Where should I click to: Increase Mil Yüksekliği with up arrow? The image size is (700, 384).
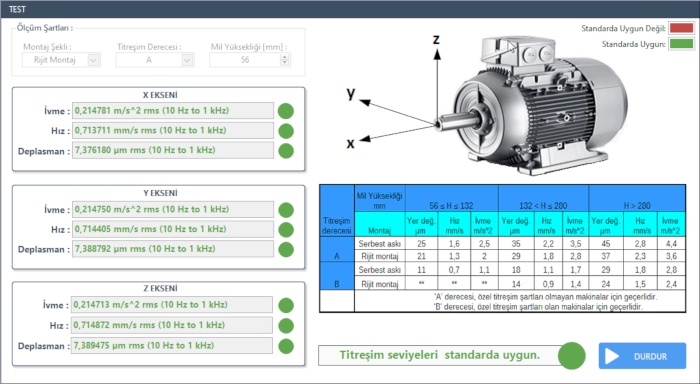coord(285,57)
